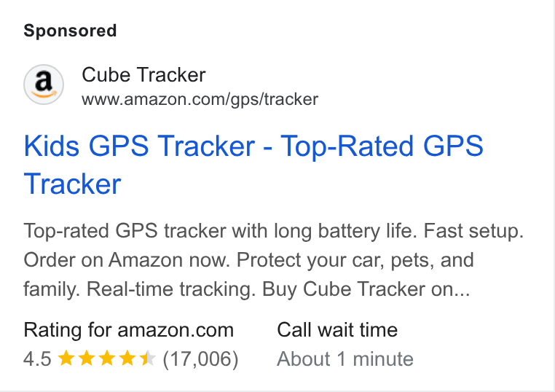Click the second gold rating star
Image resolution: width=555 pixels, height=392 pixels.
(x=87, y=358)
